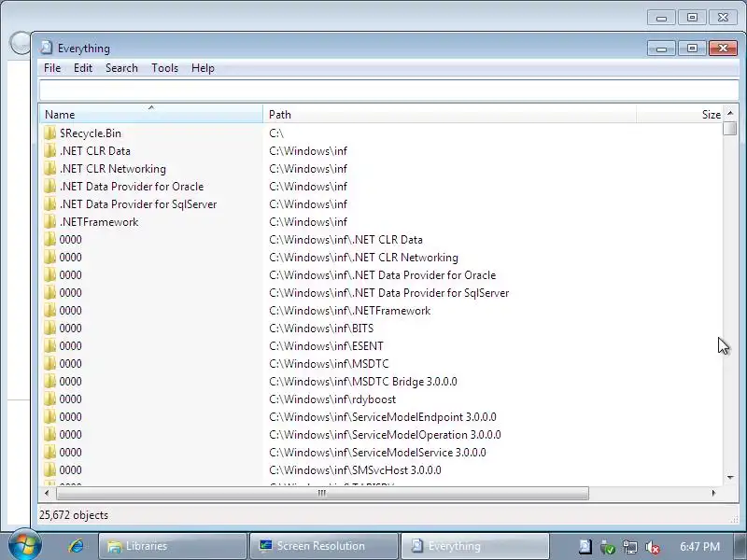747x560 pixels.
Task: Launch Internet Explorer from taskbar
Action: point(76,546)
